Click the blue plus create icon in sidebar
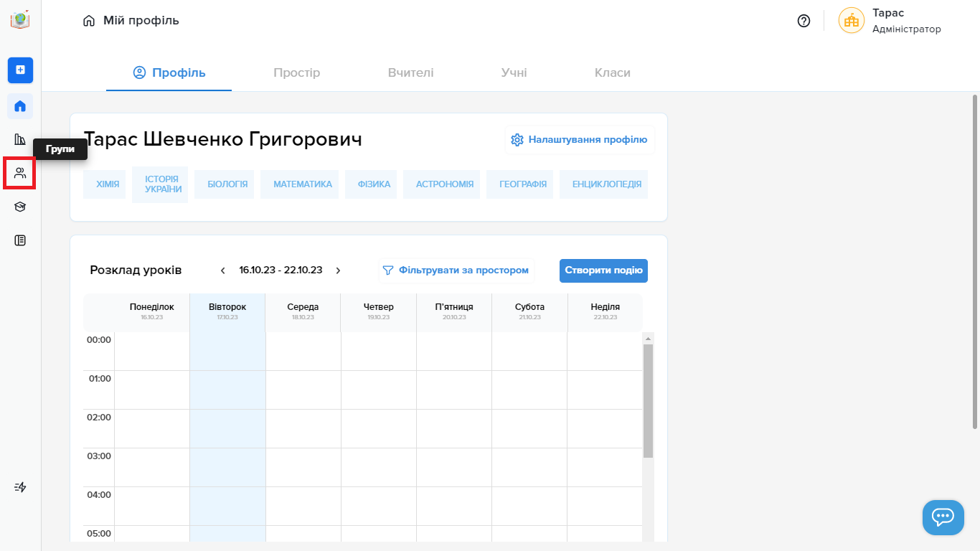Viewport: 980px width, 551px height. click(x=20, y=70)
